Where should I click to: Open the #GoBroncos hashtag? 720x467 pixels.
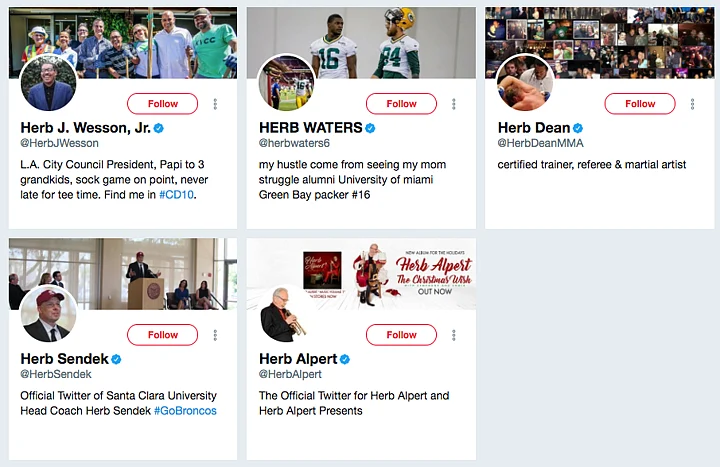click(185, 411)
